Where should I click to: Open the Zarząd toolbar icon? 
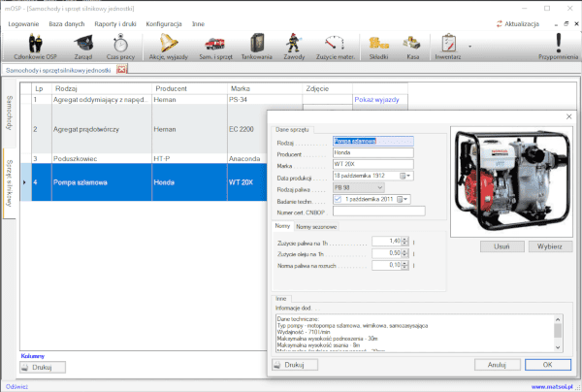[x=83, y=46]
